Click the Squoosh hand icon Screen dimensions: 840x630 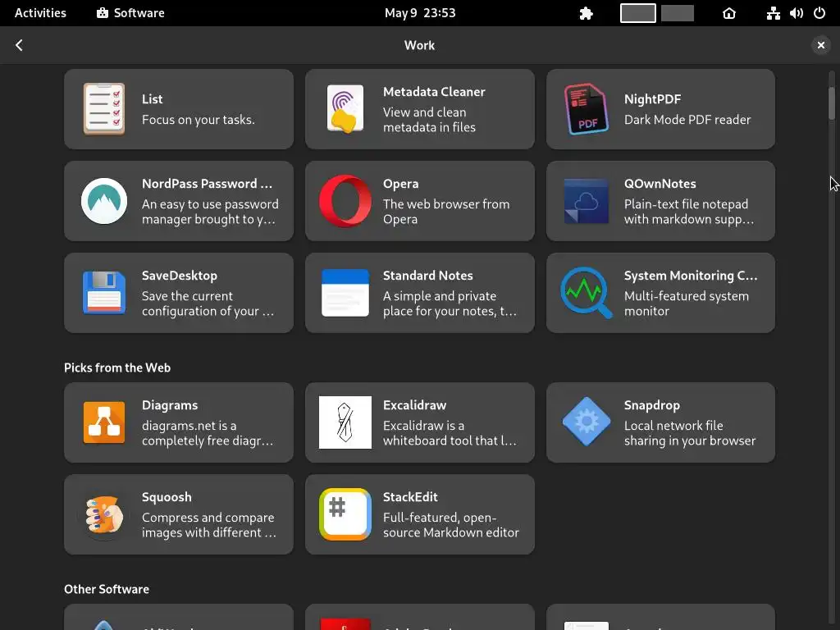(104, 514)
